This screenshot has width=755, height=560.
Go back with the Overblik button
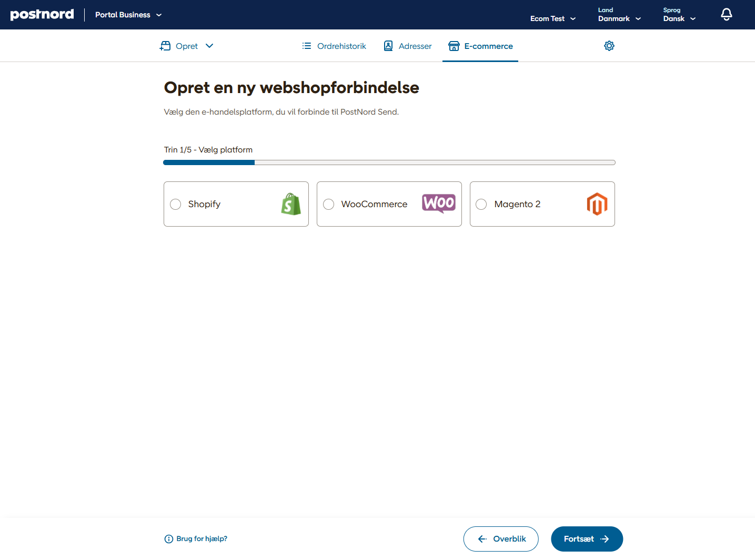(501, 539)
